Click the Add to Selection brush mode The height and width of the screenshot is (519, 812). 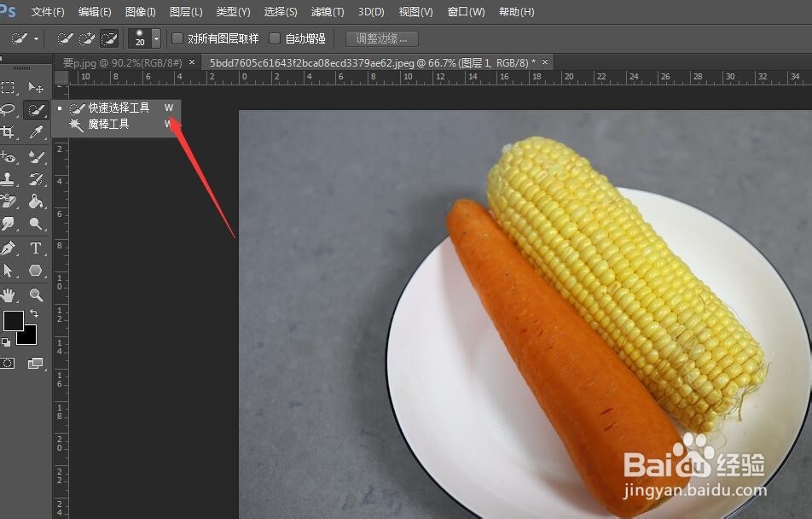pos(86,38)
